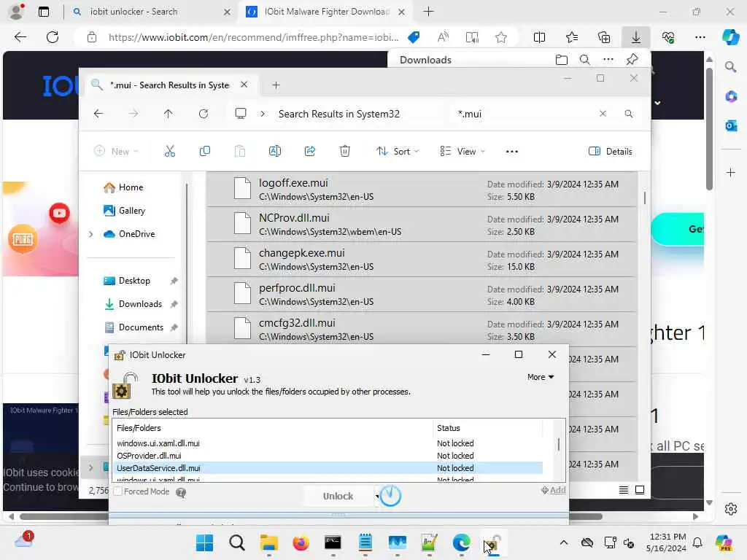Select NCProv.dll.mui file

(x=422, y=225)
